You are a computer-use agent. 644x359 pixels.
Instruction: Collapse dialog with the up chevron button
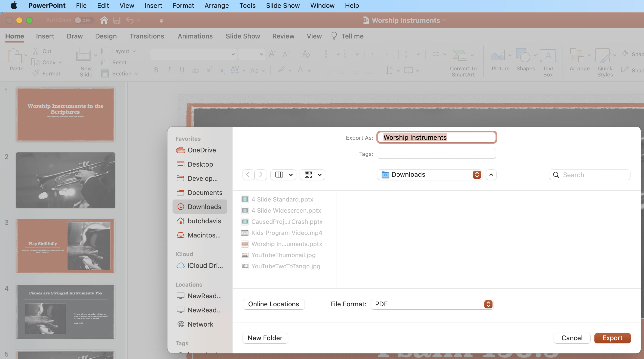point(491,174)
